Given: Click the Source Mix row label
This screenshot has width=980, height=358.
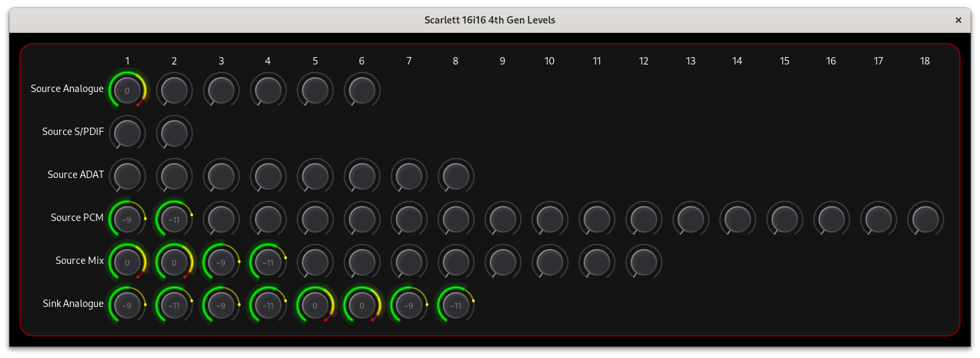Looking at the screenshot, I should (x=79, y=261).
